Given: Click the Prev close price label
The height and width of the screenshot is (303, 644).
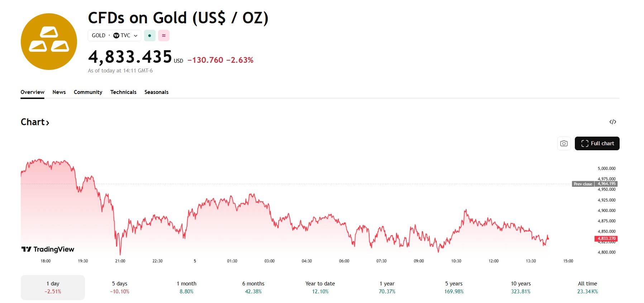Looking at the screenshot, I should click(x=583, y=184).
